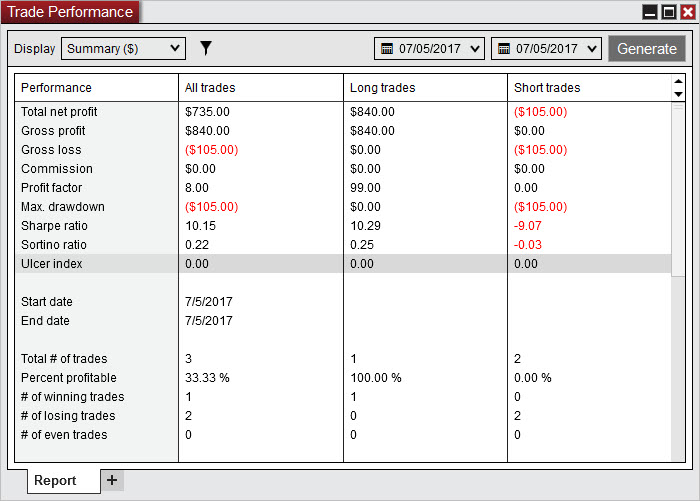Select the Commission row label
The width and height of the screenshot is (700, 501).
57,169
